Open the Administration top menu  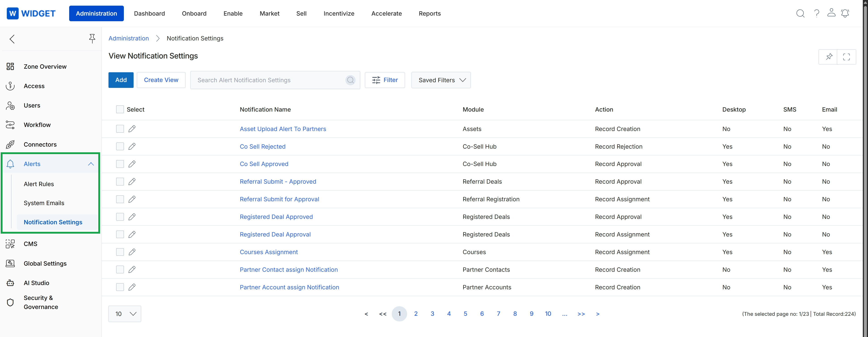coord(96,14)
